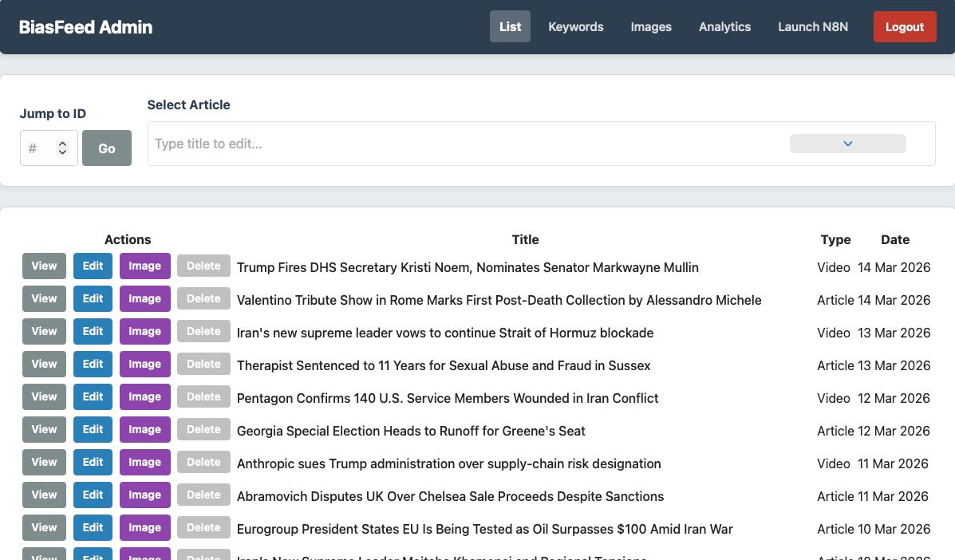The image size is (955, 560).
Task: Open Image for the Strait of Hormuz video
Action: (144, 331)
